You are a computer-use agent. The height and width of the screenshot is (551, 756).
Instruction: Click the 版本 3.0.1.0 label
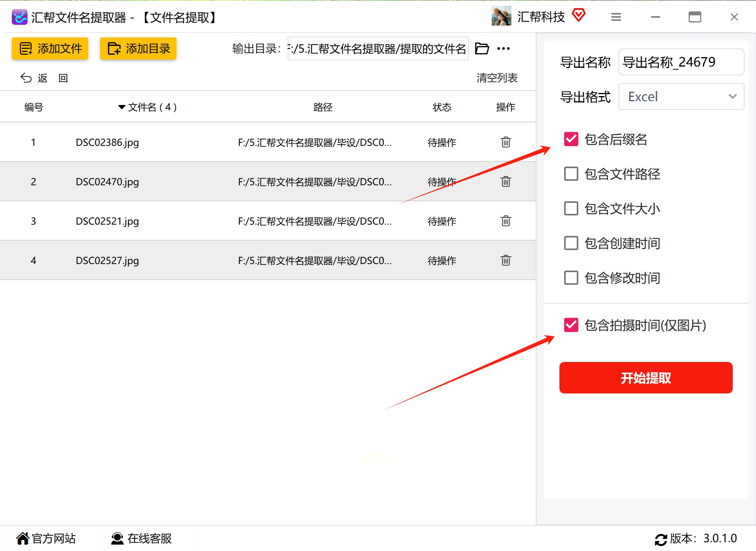703,538
